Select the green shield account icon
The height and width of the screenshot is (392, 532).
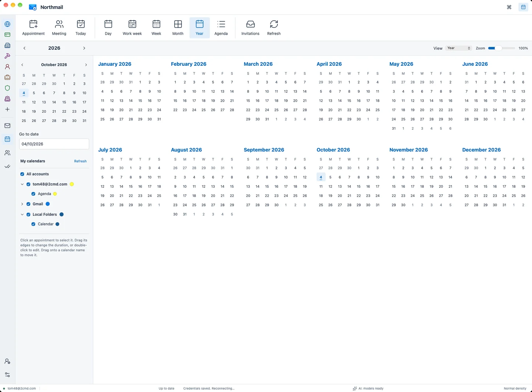(x=7, y=88)
